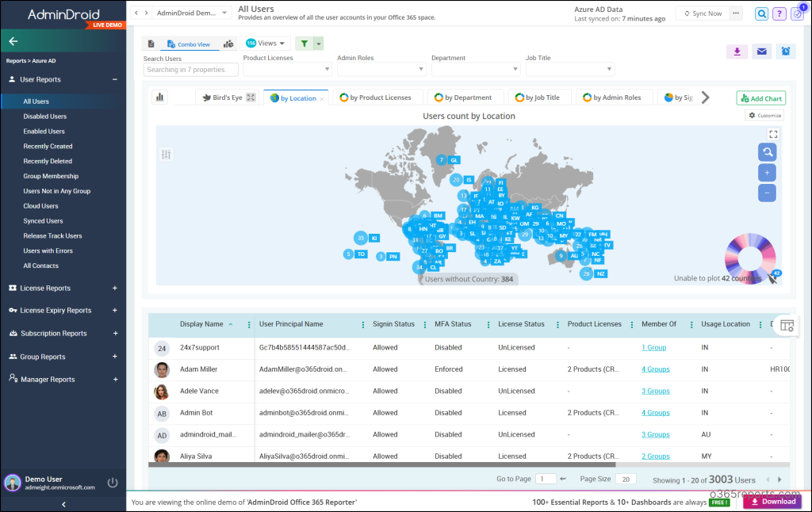
Task: Toggle fullscreen map icon
Action: tap(773, 134)
